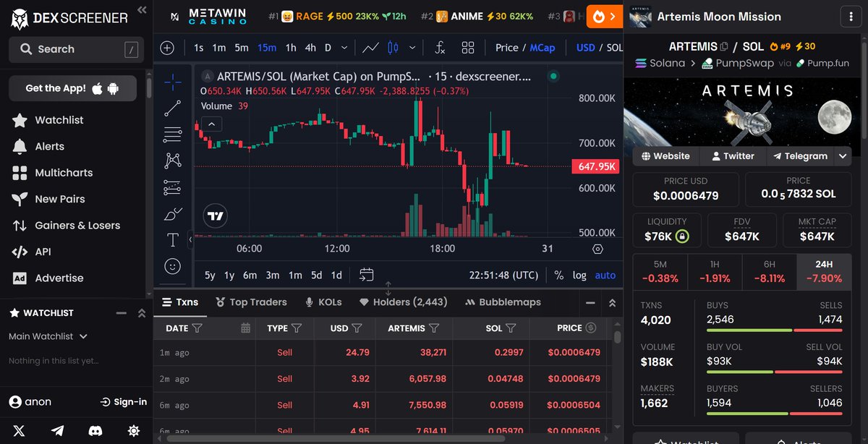Collapse the watchlist panel double chevron

tap(142, 313)
